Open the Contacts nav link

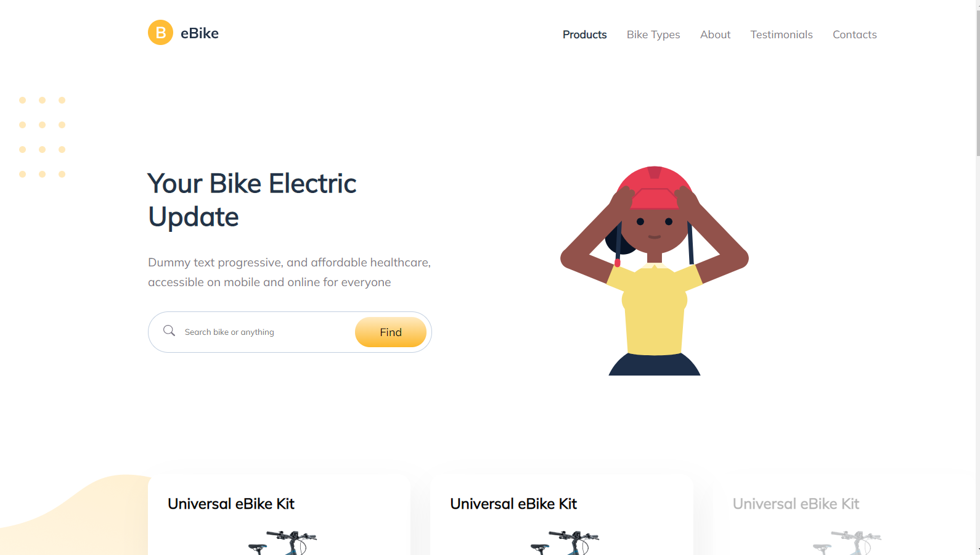pos(854,35)
